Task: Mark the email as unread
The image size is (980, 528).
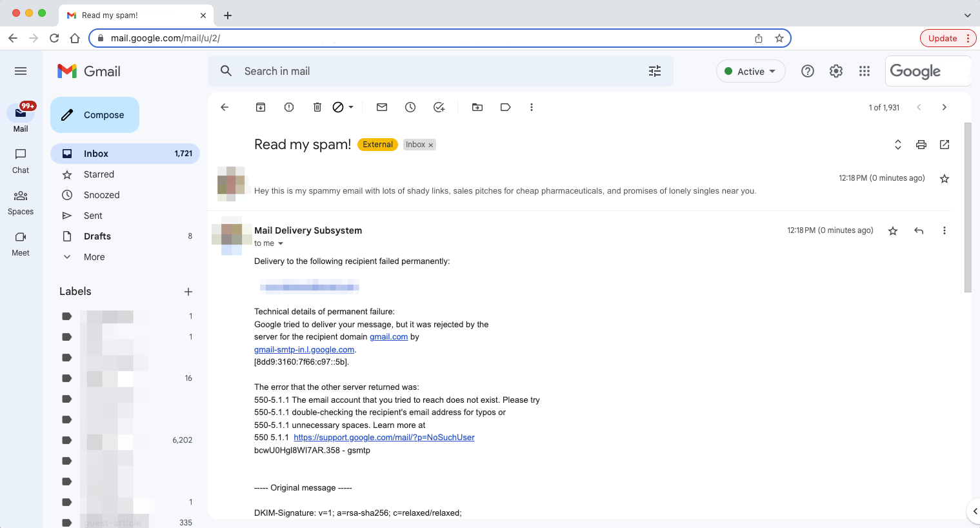Action: 382,107
